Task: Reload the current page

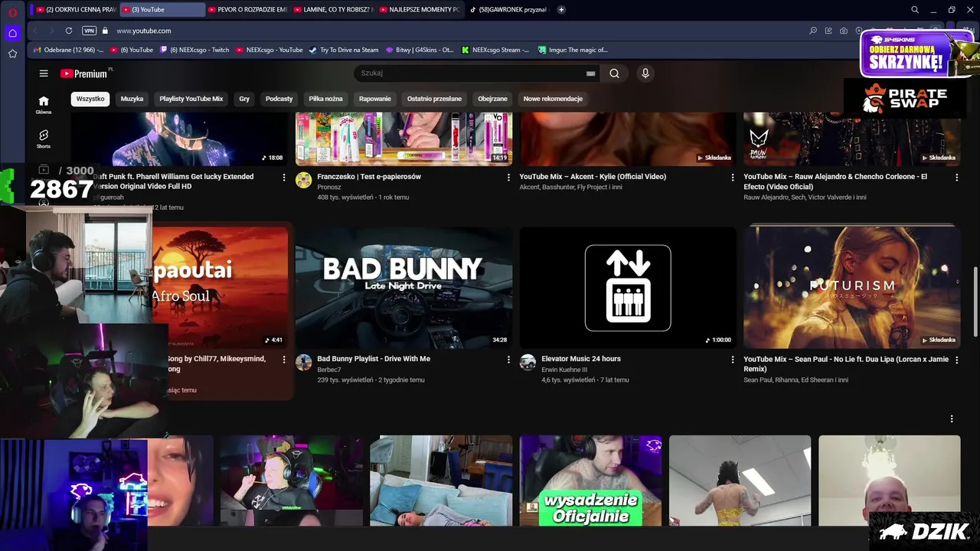Action: point(69,31)
